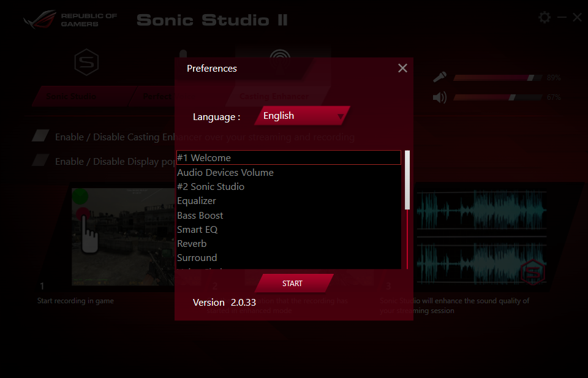The image size is (588, 378).
Task: Pick "Smart EQ" in the list
Action: click(288, 230)
